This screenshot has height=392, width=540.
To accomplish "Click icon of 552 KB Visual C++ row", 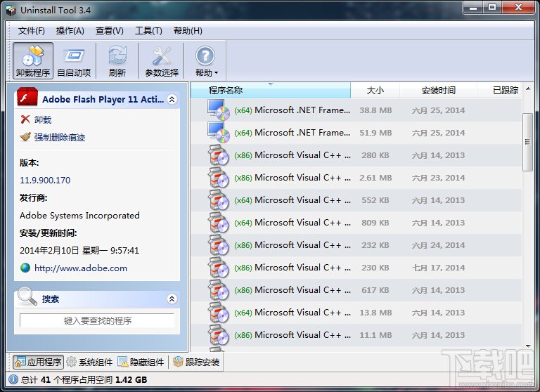I will click(219, 200).
